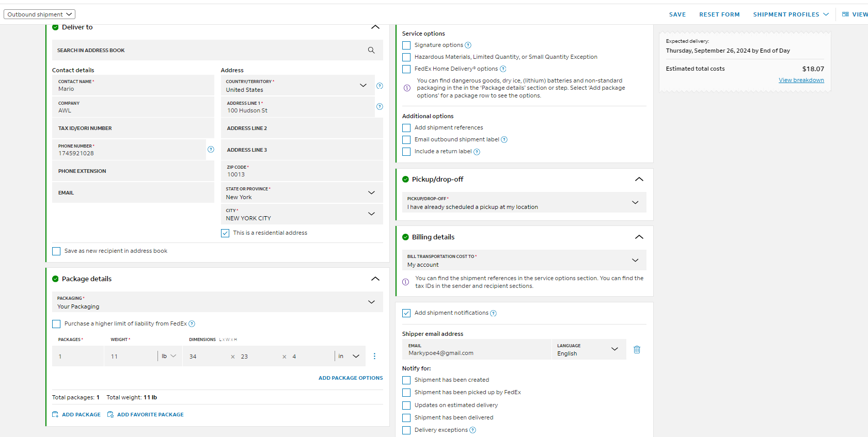
Task: Click ADD PACKAGE OPTIONS link
Action: (351, 378)
